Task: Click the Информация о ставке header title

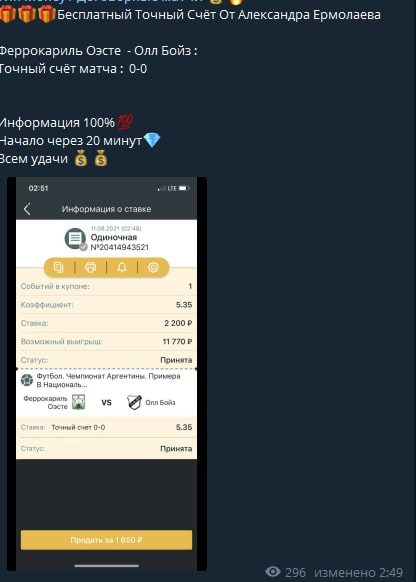Action: tap(107, 209)
